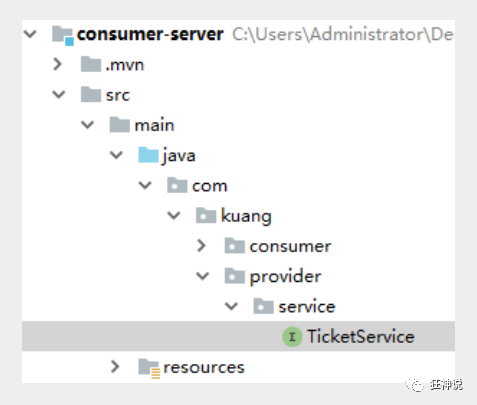This screenshot has width=477, height=405.
Task: Expand the consumer package chevron
Action: pos(201,246)
